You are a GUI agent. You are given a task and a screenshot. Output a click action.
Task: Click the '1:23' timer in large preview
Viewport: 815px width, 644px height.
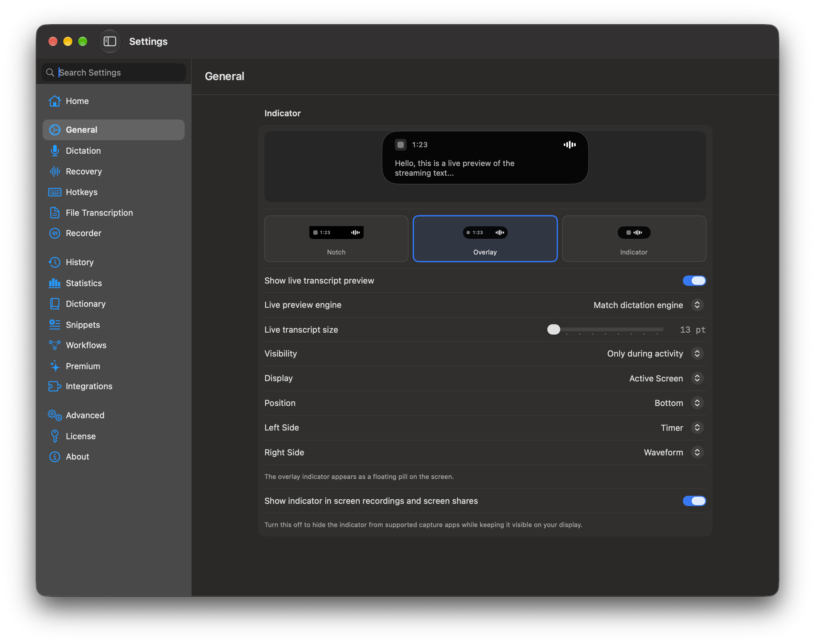(x=419, y=144)
